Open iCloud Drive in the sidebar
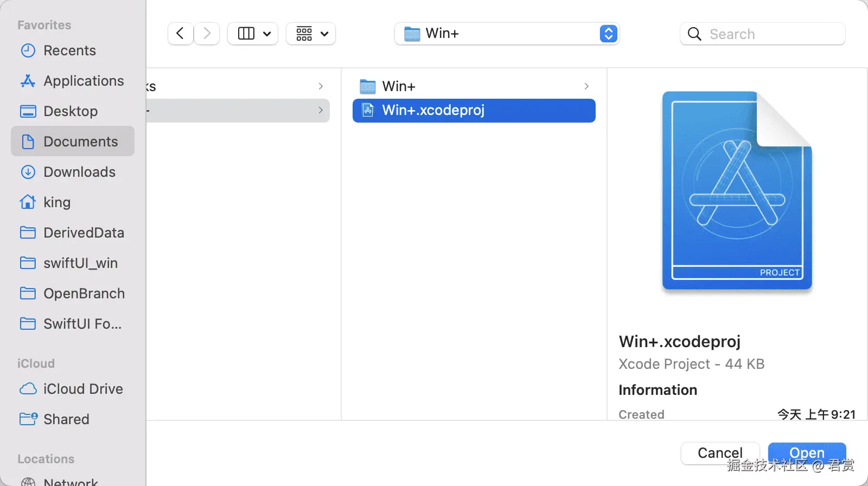Image resolution: width=868 pixels, height=486 pixels. pyautogui.click(x=72, y=389)
